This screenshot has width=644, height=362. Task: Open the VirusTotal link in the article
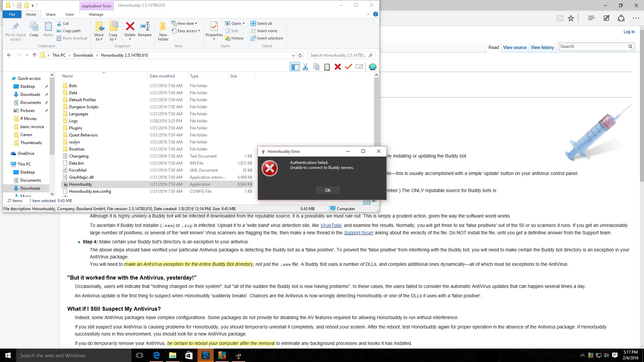click(331, 225)
